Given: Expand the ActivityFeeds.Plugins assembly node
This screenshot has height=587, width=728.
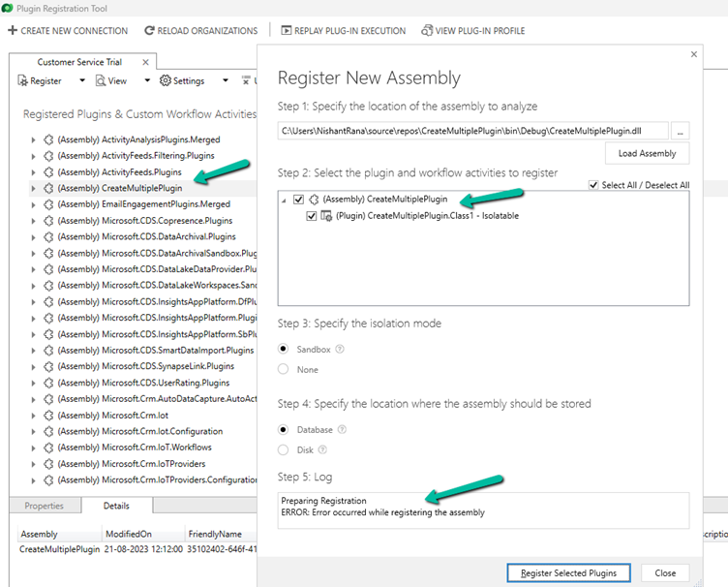Looking at the screenshot, I should [33, 171].
